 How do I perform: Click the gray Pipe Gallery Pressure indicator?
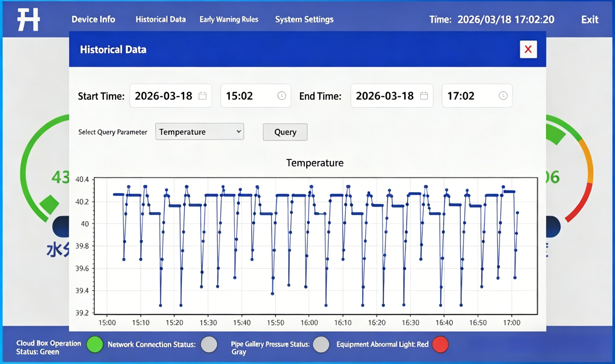(x=321, y=344)
